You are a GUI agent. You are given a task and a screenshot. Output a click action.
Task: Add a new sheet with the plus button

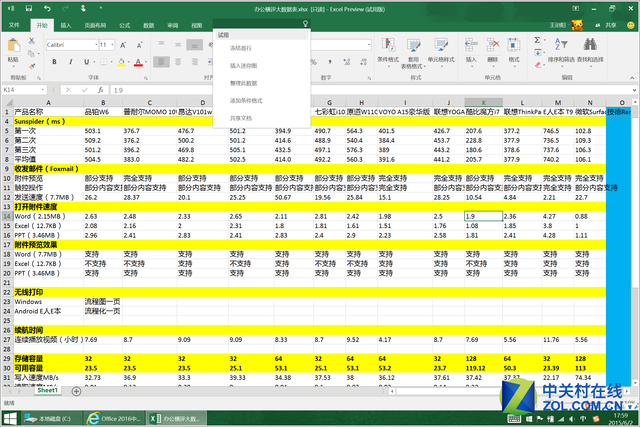76,391
